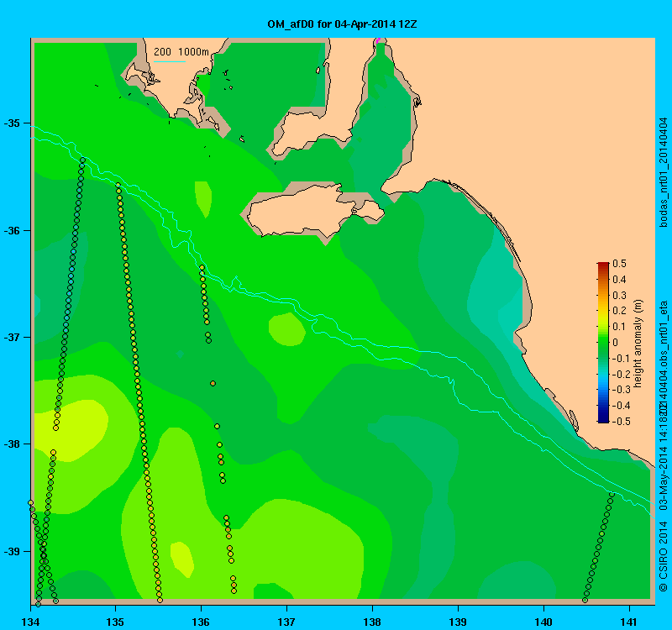Click the colorbar value -0.2
The height and width of the screenshot is (630, 672).
point(620,374)
